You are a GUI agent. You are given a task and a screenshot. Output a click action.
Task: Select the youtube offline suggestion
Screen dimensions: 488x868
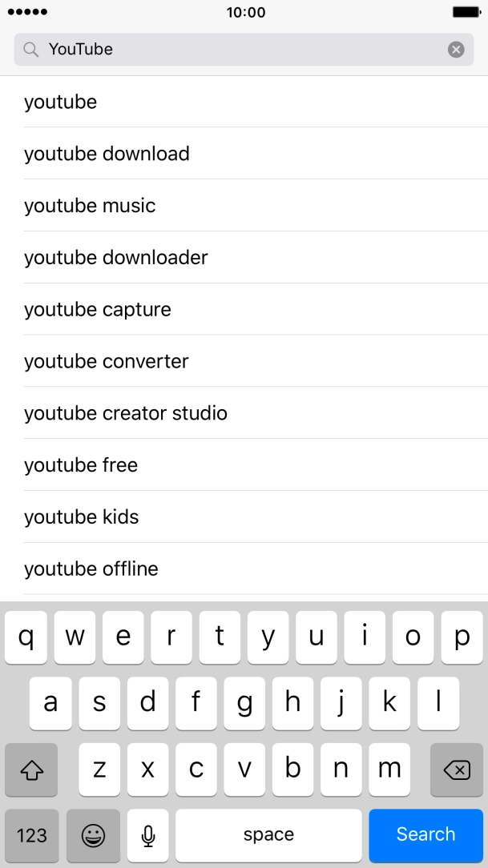91,569
